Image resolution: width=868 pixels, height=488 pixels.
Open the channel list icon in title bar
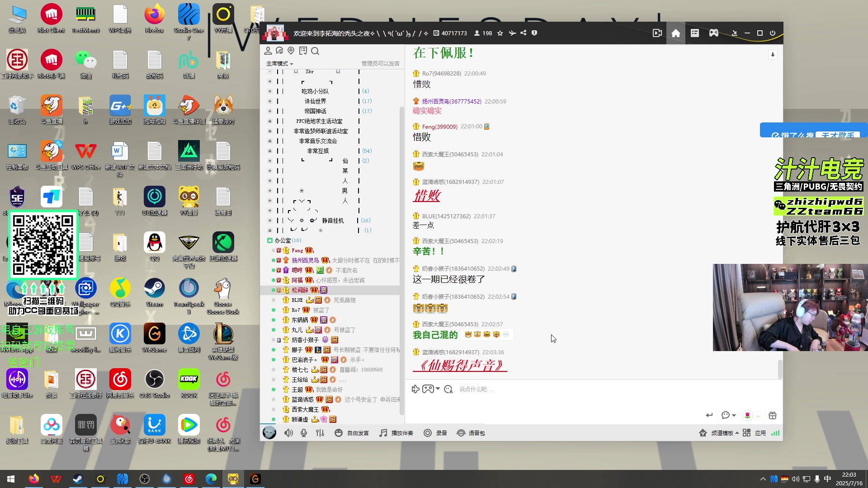pos(695,33)
